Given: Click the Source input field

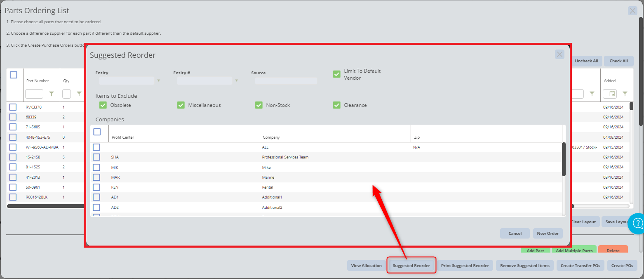Looking at the screenshot, I should (286, 80).
